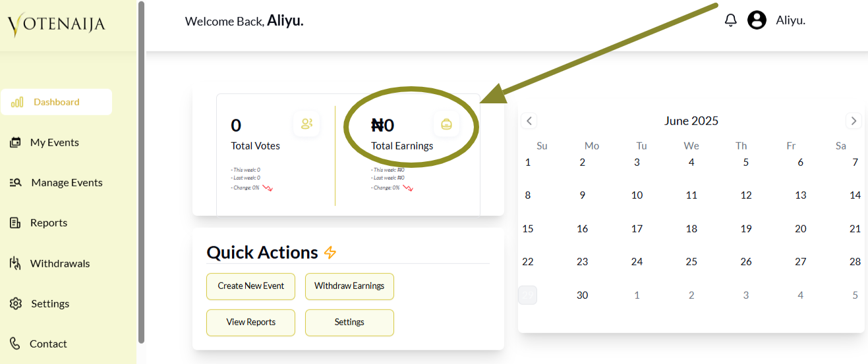The image size is (868, 364).
Task: Click the View Reports quick action
Action: tap(251, 323)
